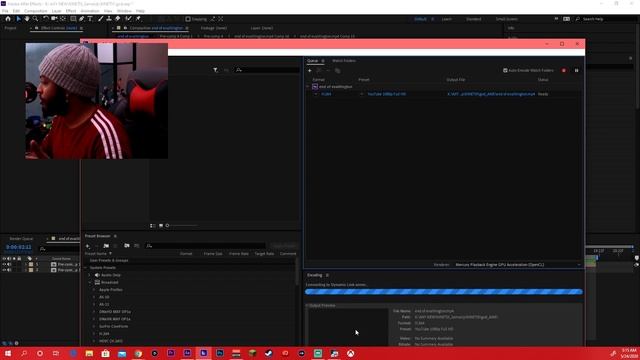Toggle Auto-Encode Watch Folders checkbox
Viewport: 640px width, 360px height.
coord(505,71)
